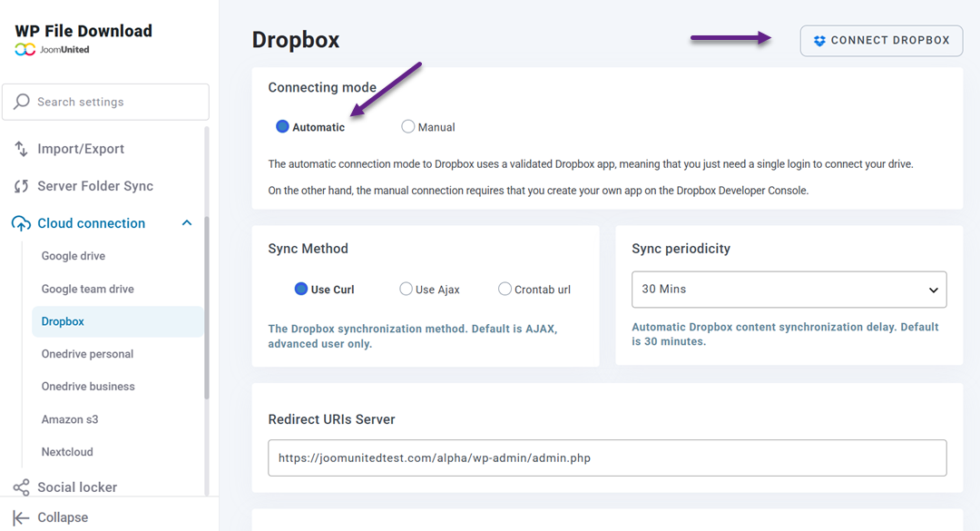Choose the Use Curl sync method
The height and width of the screenshot is (531, 980).
(x=301, y=289)
